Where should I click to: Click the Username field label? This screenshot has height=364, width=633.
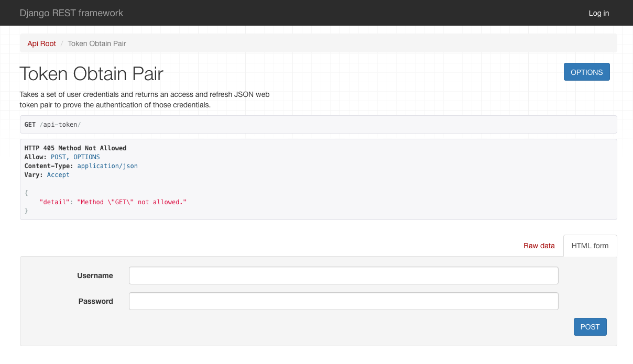pos(95,275)
